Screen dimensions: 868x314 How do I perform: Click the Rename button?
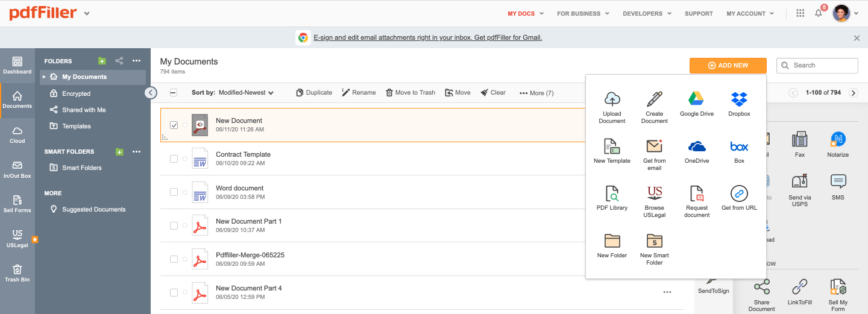point(359,93)
